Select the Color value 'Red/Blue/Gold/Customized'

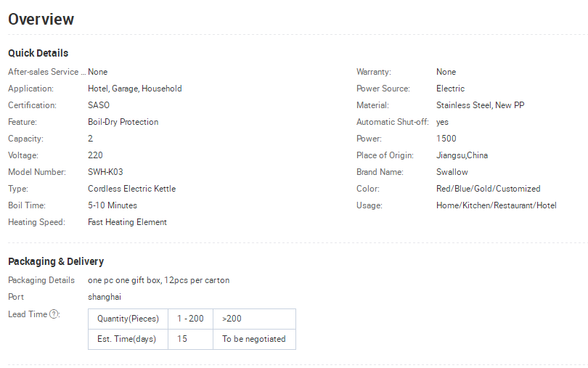[x=489, y=189]
